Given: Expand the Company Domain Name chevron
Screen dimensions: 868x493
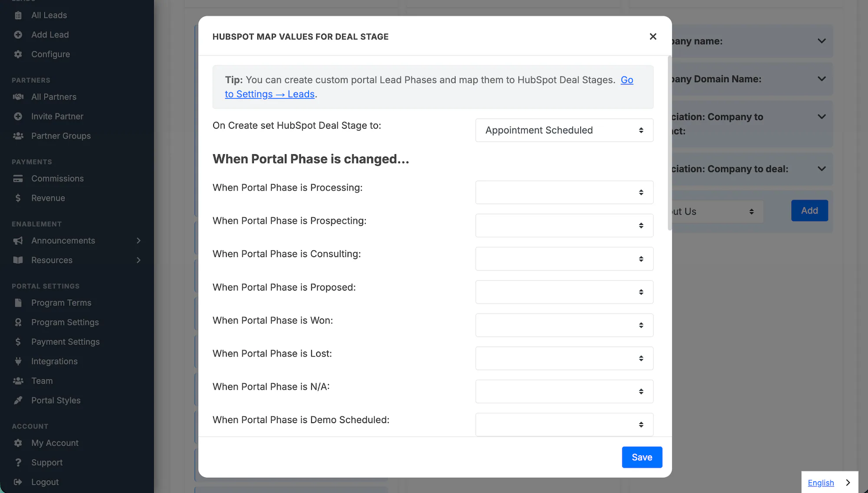Looking at the screenshot, I should (x=822, y=79).
